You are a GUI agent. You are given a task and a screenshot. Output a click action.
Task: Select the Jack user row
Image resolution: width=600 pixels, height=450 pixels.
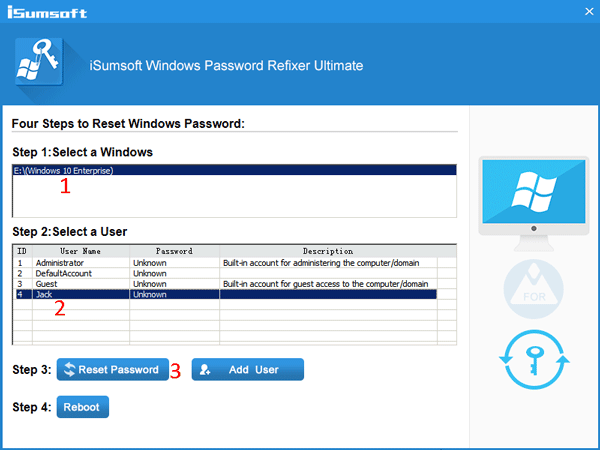(226, 294)
